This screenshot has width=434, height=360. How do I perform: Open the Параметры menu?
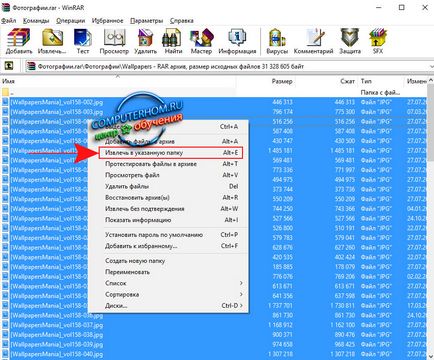(x=147, y=21)
